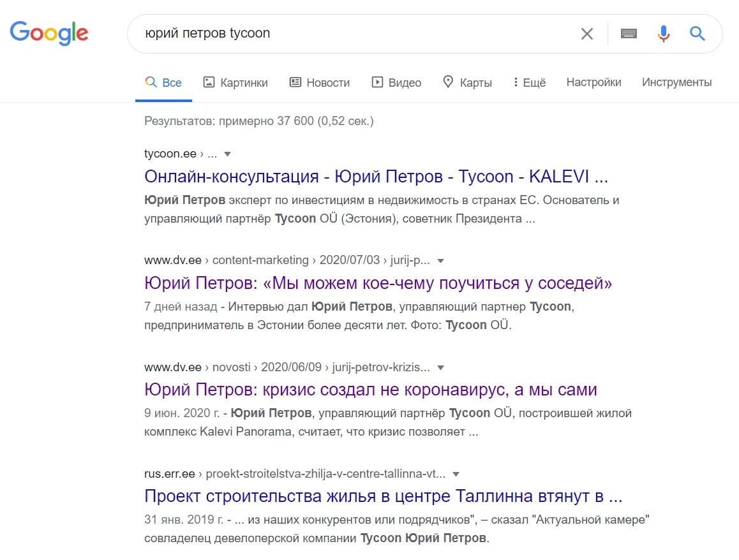
Task: Expand dropdown arrow next to tycoon.ee URL
Action: pyautogui.click(x=227, y=154)
